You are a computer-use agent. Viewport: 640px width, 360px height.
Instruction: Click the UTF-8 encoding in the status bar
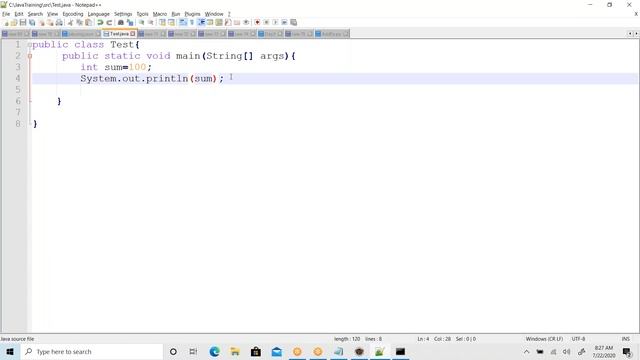pos(578,339)
